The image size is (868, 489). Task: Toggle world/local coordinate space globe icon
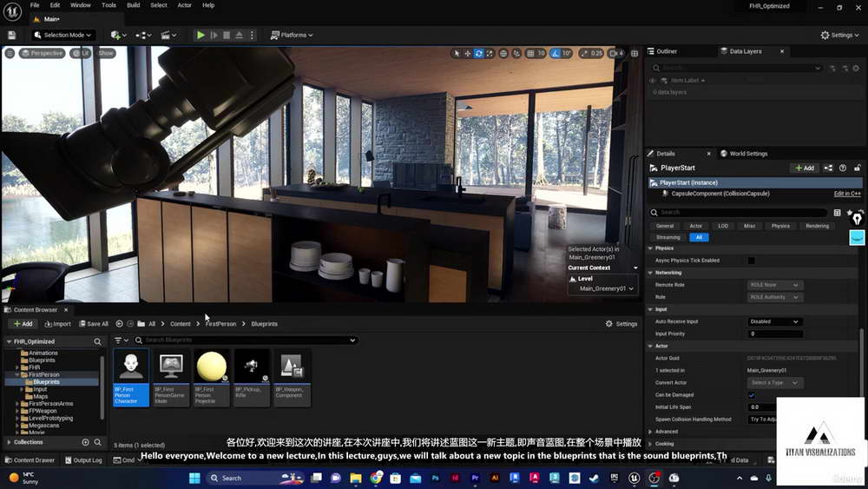[503, 53]
